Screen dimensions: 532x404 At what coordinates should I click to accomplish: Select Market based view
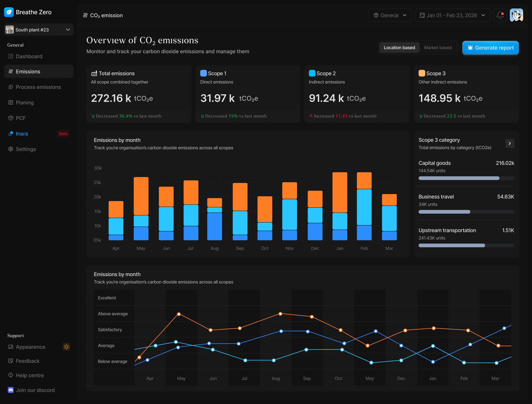click(x=438, y=48)
